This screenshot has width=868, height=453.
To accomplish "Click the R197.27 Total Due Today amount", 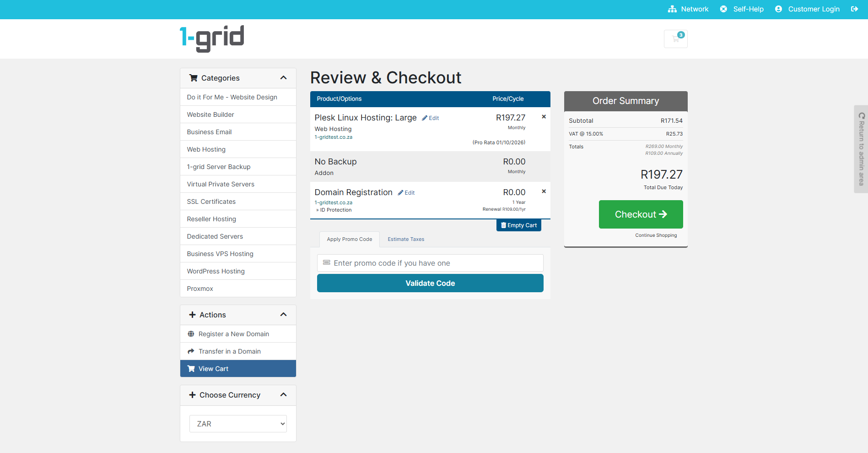I will click(x=661, y=175).
